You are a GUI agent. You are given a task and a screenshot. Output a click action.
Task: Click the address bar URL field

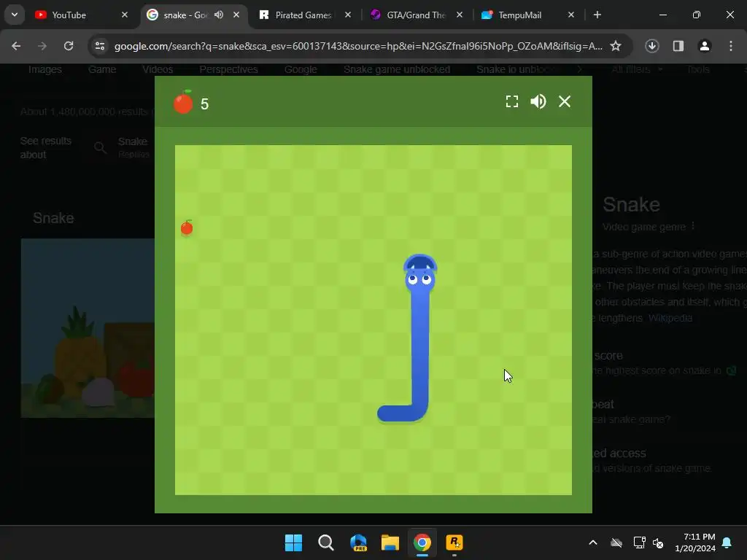358,46
